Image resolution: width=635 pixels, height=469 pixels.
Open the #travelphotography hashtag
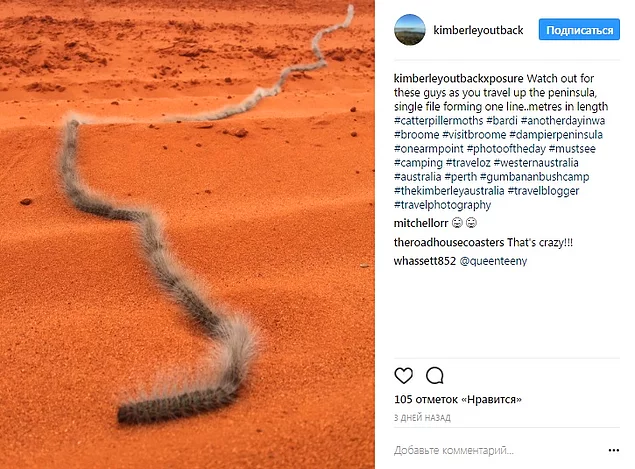[442, 205]
